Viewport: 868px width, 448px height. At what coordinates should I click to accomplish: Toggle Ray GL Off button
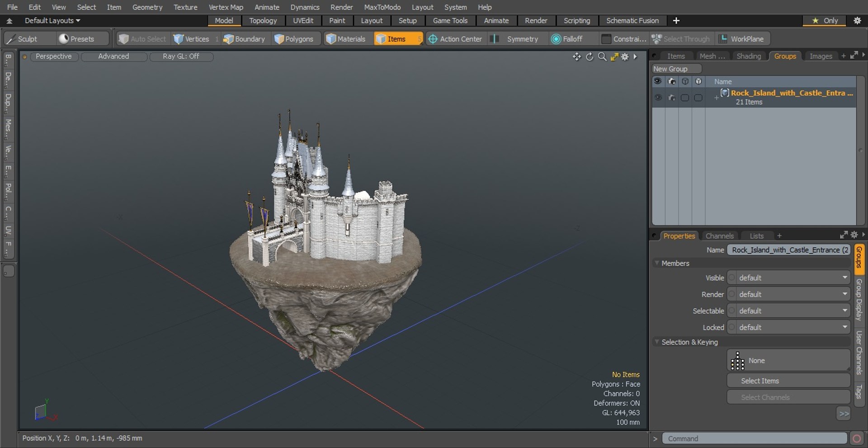click(181, 57)
